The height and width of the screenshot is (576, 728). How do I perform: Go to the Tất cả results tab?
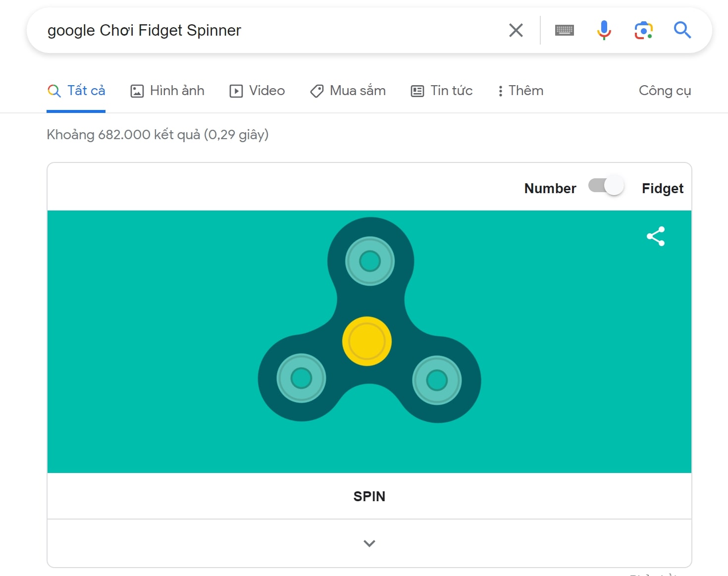[x=76, y=91]
